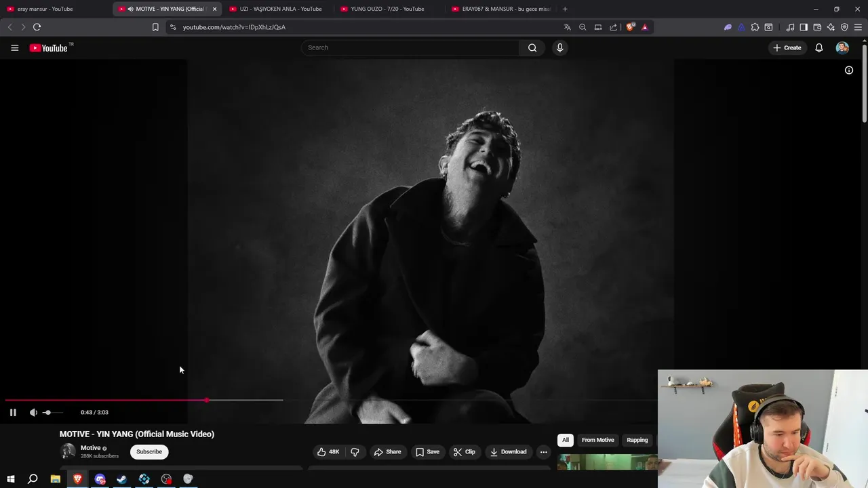Reload the page

click(37, 27)
